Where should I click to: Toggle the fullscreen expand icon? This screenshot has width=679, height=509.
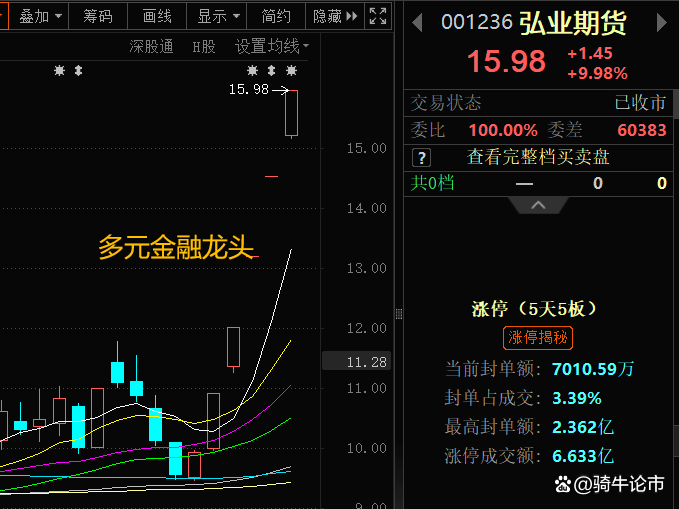(x=378, y=16)
